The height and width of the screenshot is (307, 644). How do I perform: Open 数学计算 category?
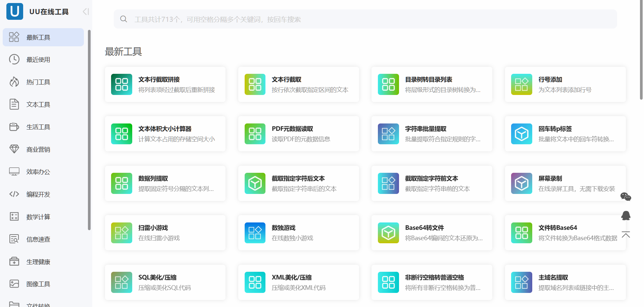tap(43, 217)
